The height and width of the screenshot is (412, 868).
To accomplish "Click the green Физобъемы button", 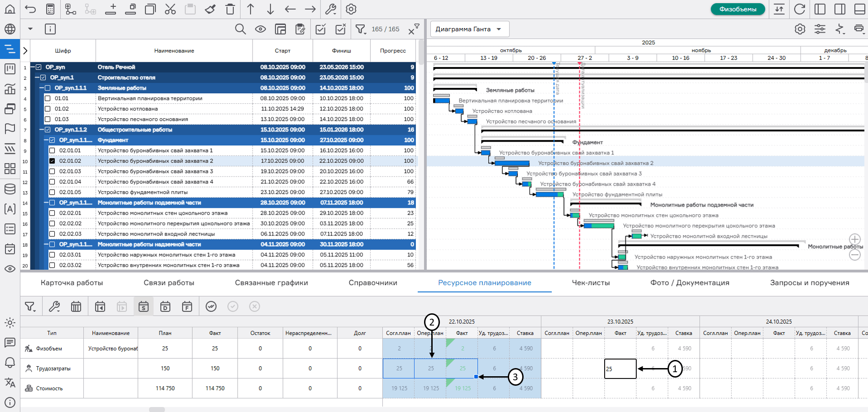I will point(737,9).
